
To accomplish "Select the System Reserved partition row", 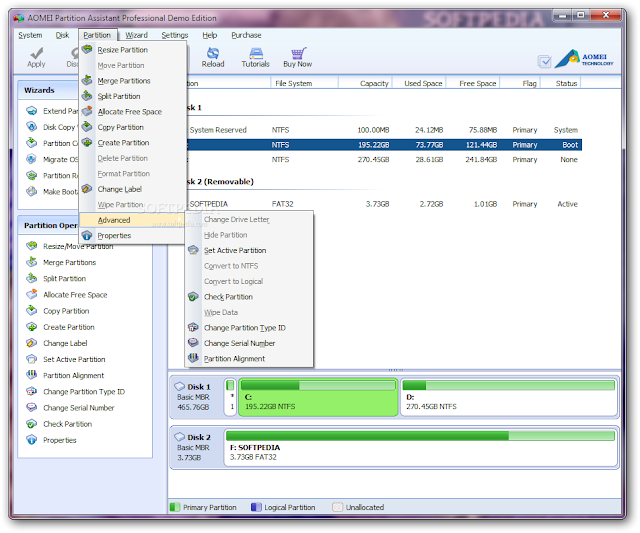I will point(384,130).
